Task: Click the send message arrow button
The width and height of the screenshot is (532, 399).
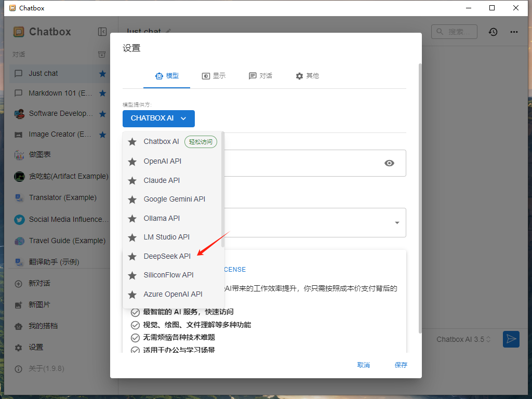Action: pyautogui.click(x=511, y=339)
